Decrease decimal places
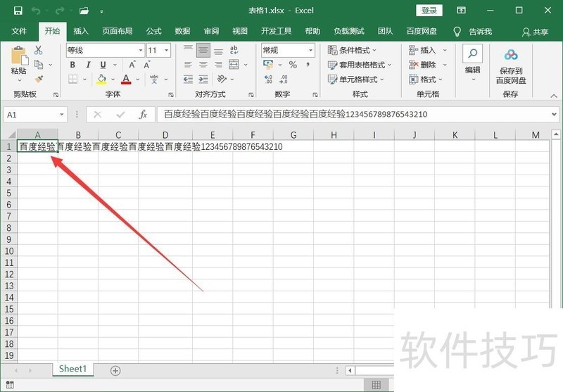563x392 pixels. [284, 79]
